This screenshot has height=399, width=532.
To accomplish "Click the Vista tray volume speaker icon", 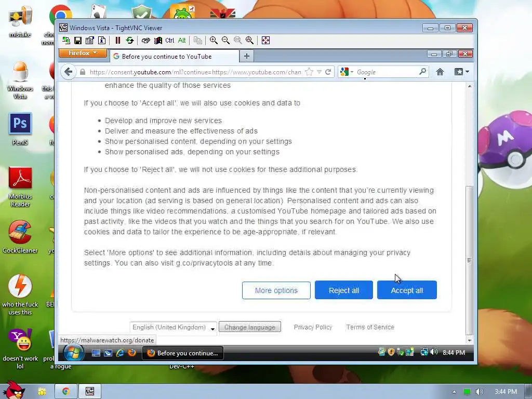I will coord(434,352).
